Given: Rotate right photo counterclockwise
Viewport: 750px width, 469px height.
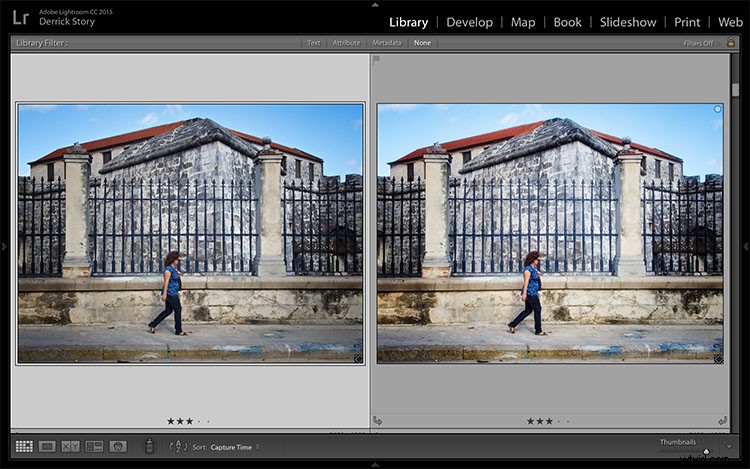Looking at the screenshot, I should tap(377, 421).
